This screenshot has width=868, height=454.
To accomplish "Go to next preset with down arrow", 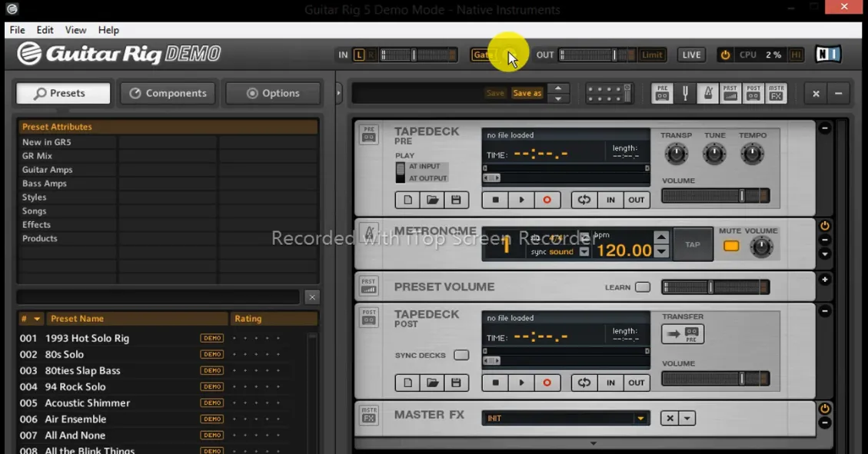I will [x=558, y=98].
